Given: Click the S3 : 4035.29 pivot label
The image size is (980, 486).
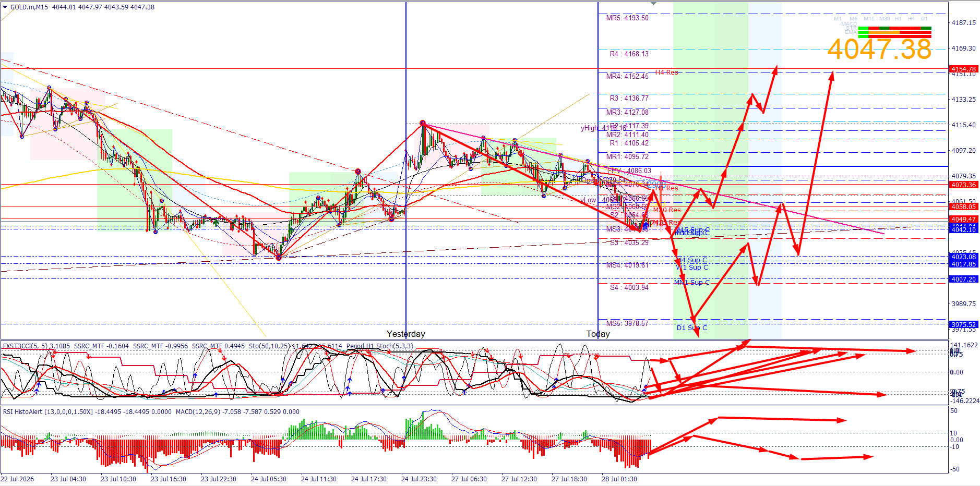Looking at the screenshot, I should coord(629,242).
